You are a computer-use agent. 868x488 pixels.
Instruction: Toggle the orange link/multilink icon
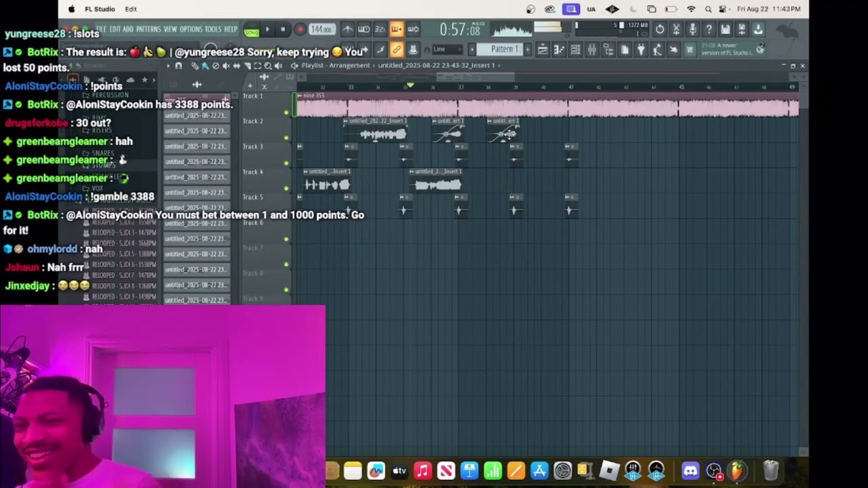[x=396, y=49]
